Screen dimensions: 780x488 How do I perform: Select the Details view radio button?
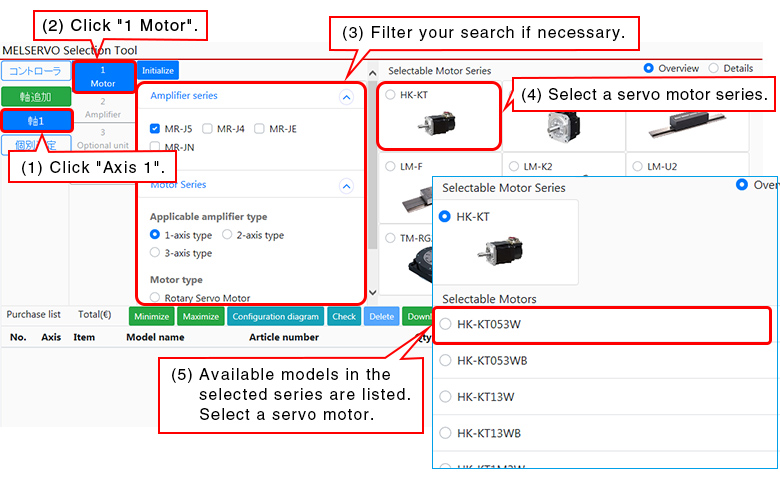pos(713,68)
